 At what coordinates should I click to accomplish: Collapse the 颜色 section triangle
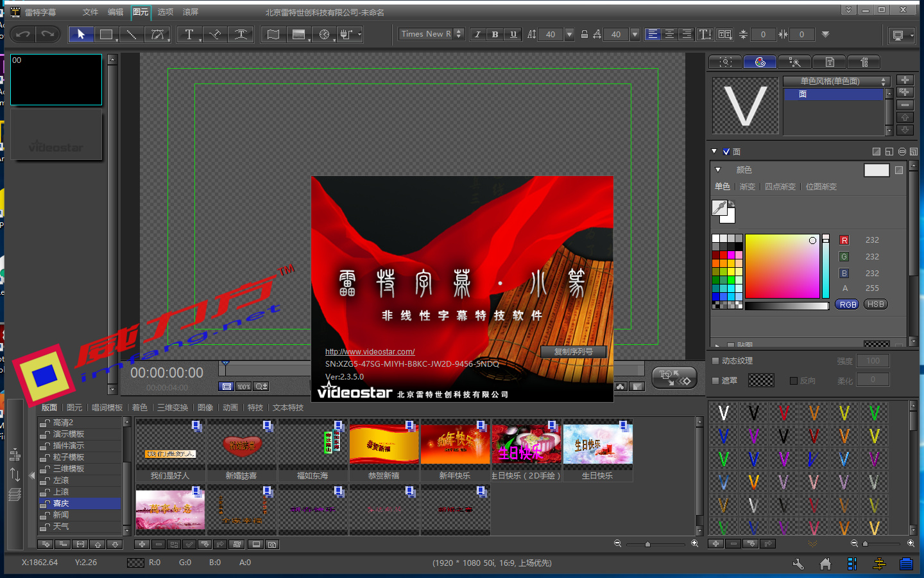(x=718, y=170)
